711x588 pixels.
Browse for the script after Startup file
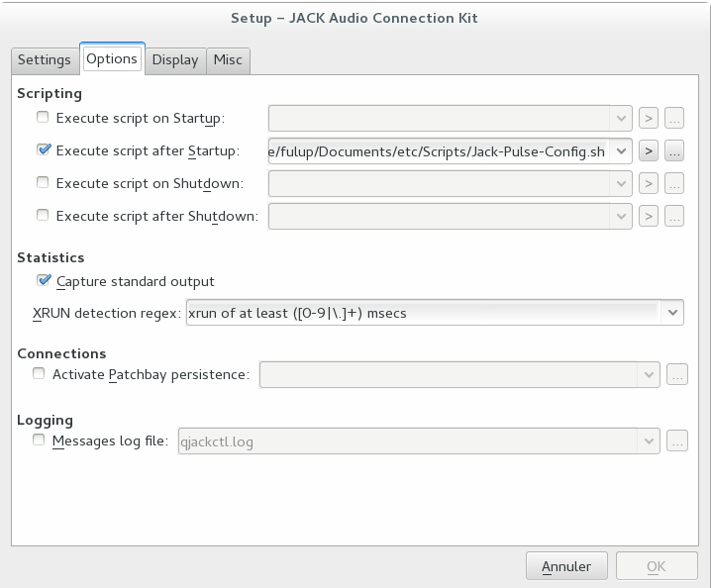(675, 151)
